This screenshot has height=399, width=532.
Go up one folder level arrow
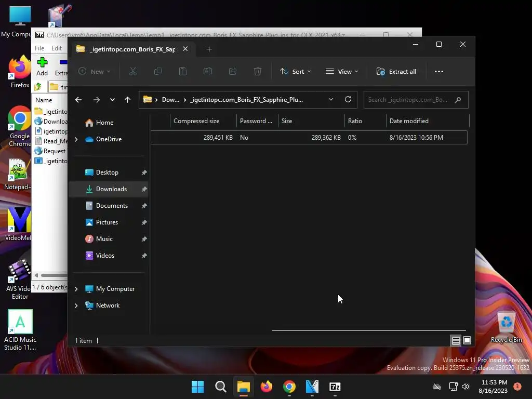click(128, 100)
